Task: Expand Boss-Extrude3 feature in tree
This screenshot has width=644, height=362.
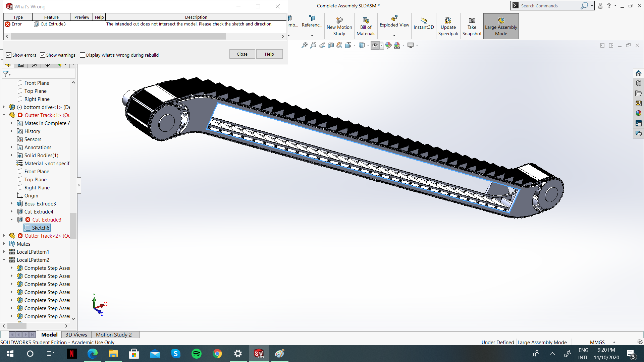Action: (12, 203)
